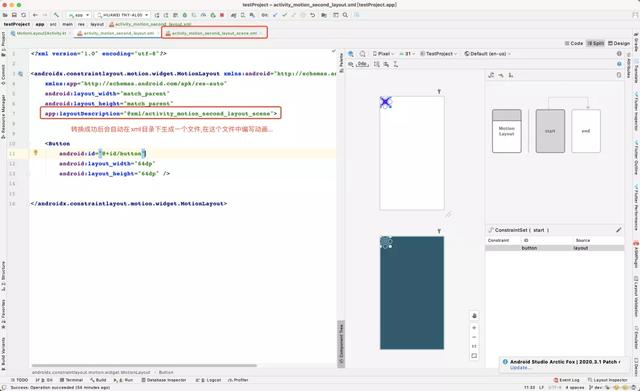Image resolution: width=640 pixels, height=391 pixels.
Task: Open the app run configuration dropdown
Action: click(x=79, y=15)
